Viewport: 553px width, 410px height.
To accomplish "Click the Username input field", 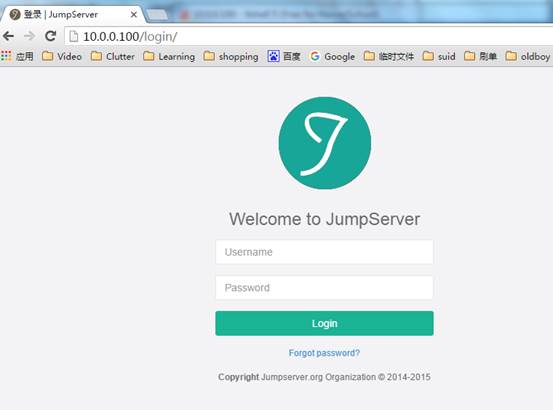I will [x=324, y=252].
